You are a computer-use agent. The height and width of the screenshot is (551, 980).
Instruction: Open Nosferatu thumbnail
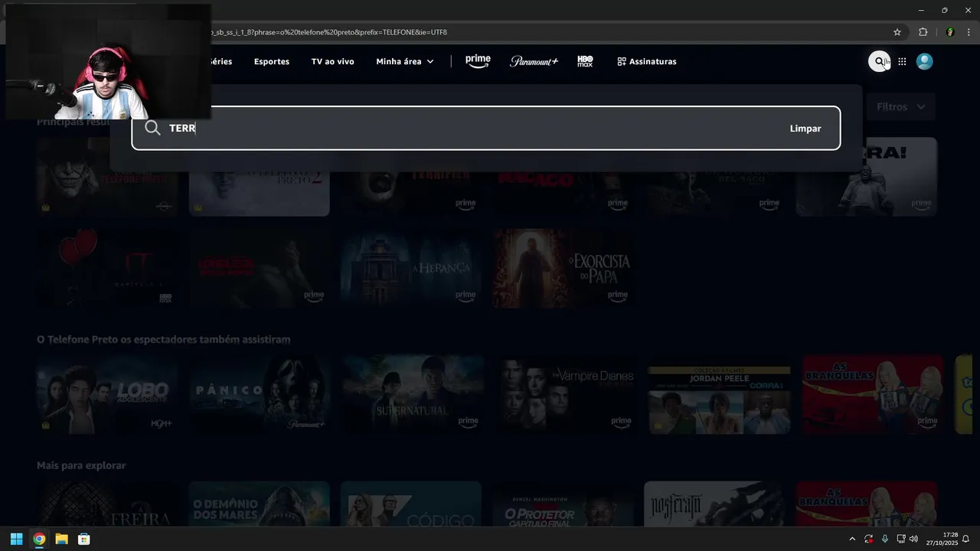(x=714, y=504)
